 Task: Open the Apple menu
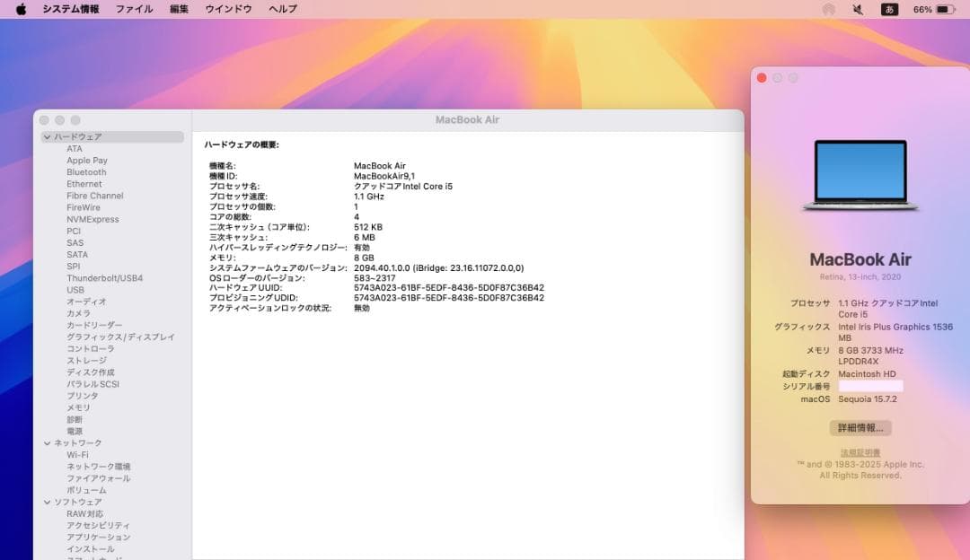point(20,8)
